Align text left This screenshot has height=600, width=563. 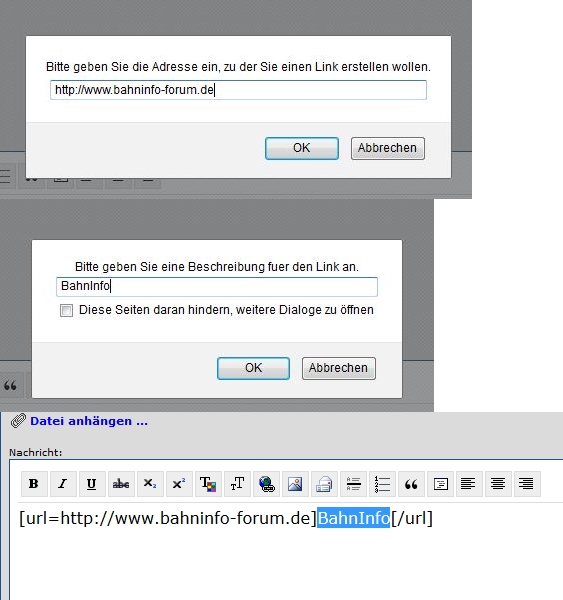point(469,484)
